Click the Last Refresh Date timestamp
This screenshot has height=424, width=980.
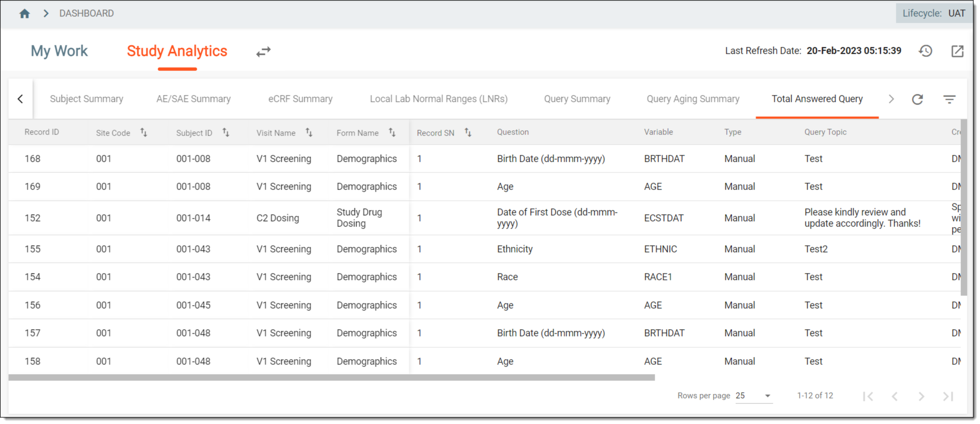pos(854,51)
